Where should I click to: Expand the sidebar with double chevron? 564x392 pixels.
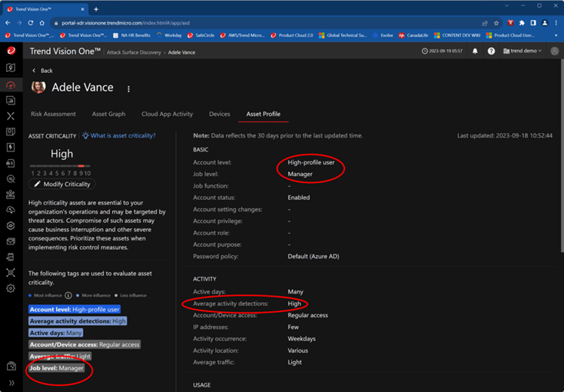[x=12, y=383]
